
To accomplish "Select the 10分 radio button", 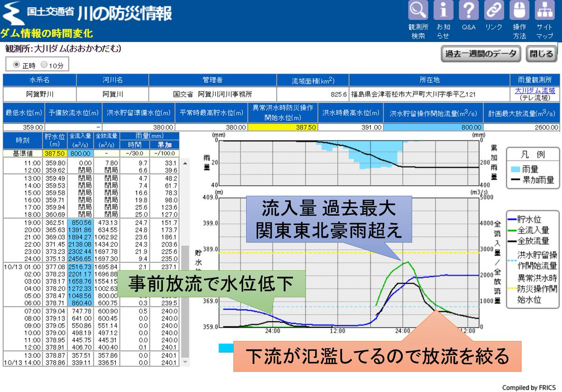I will [44, 64].
